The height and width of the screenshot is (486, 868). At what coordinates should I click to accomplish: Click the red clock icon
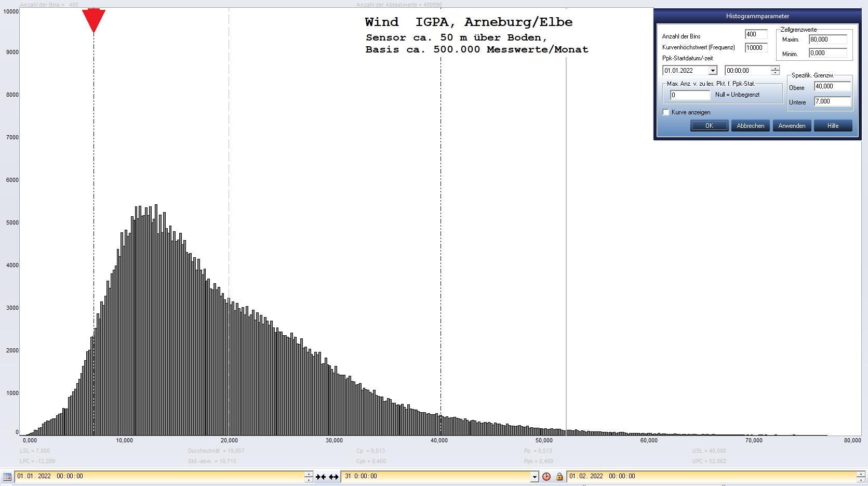(x=546, y=477)
